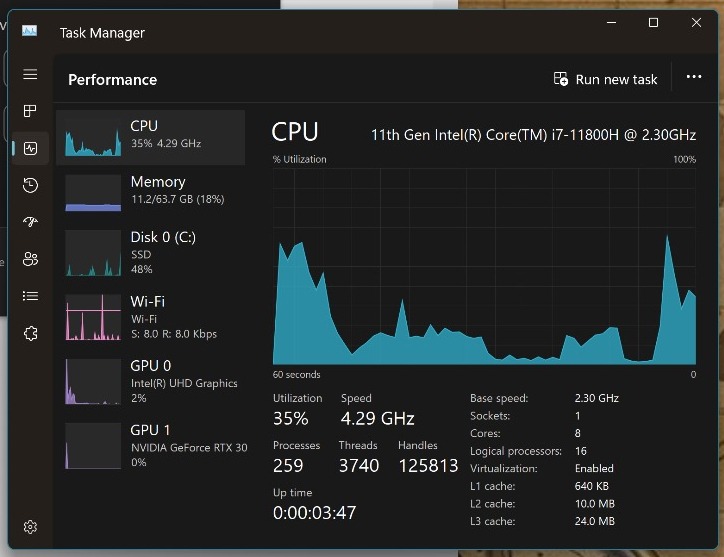
Task: Go to the Processes page icon
Action: [30, 111]
